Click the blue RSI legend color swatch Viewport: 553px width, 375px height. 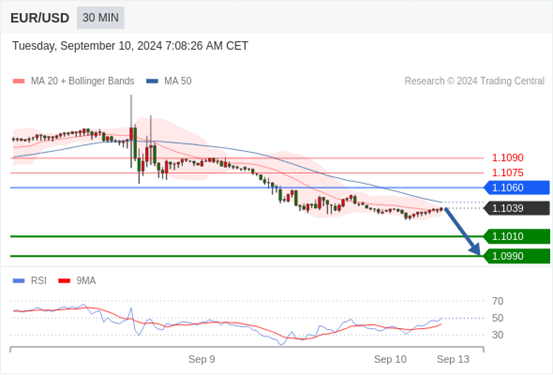click(19, 281)
